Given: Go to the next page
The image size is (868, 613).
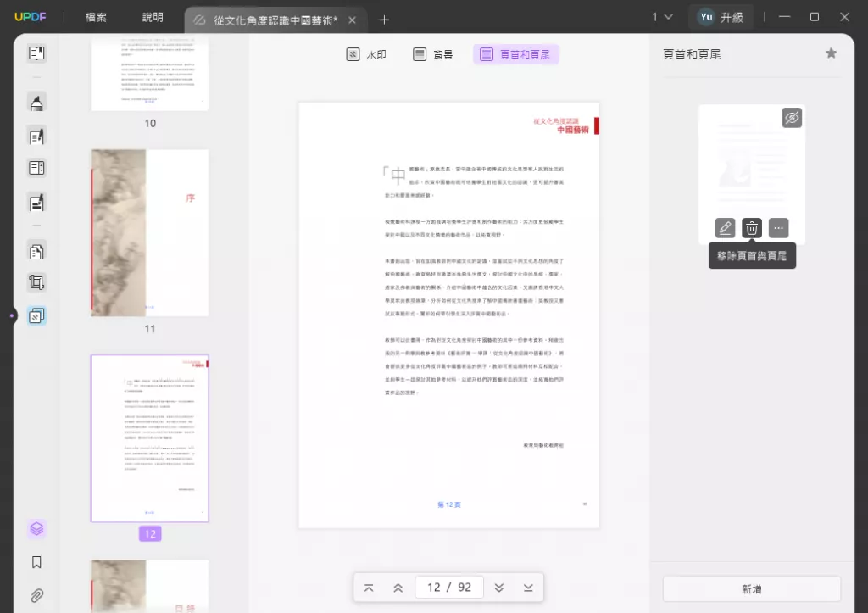Looking at the screenshot, I should point(498,588).
